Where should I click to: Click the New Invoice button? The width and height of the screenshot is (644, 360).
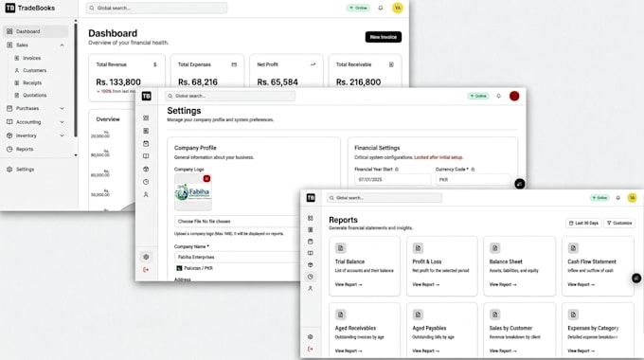(384, 37)
